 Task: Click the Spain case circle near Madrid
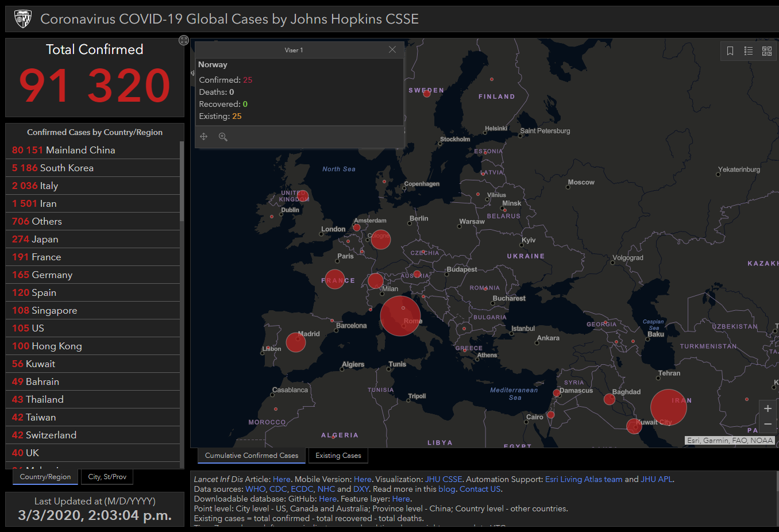[296, 342]
